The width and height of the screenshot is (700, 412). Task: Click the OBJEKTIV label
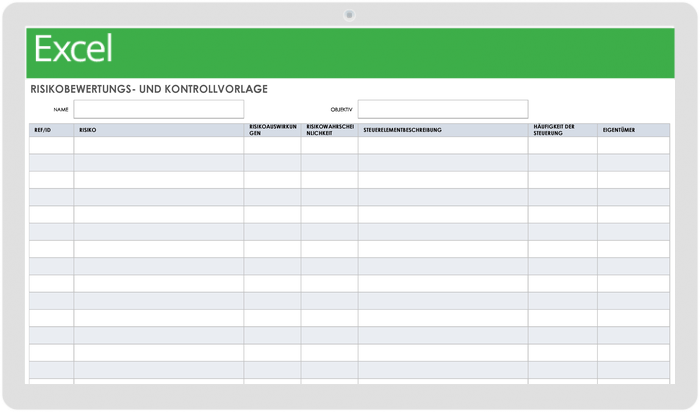click(342, 110)
